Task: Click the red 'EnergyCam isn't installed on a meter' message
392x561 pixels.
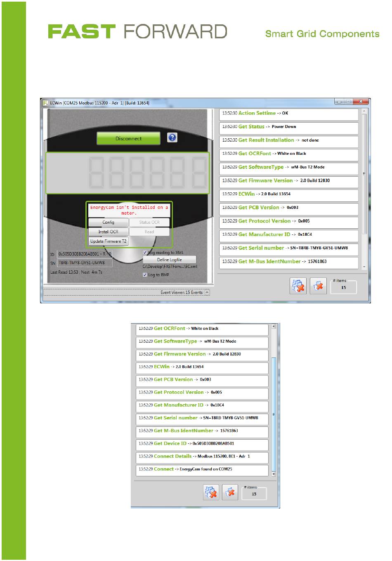Action: 129,210
